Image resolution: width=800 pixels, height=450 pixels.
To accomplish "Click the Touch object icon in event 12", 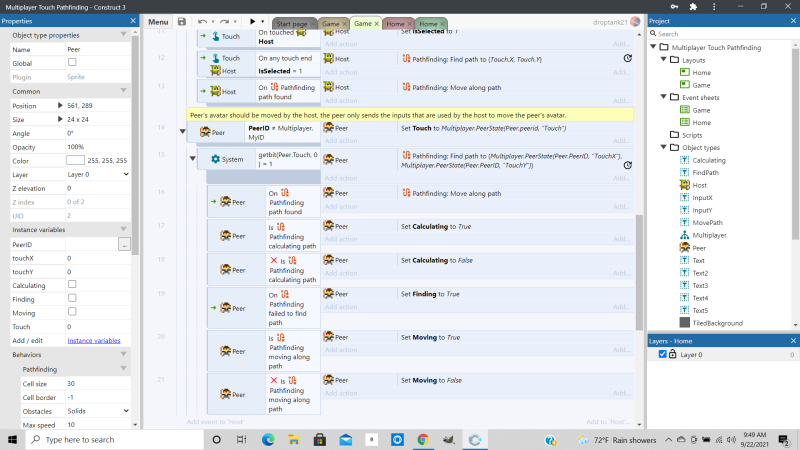I will tap(216, 58).
